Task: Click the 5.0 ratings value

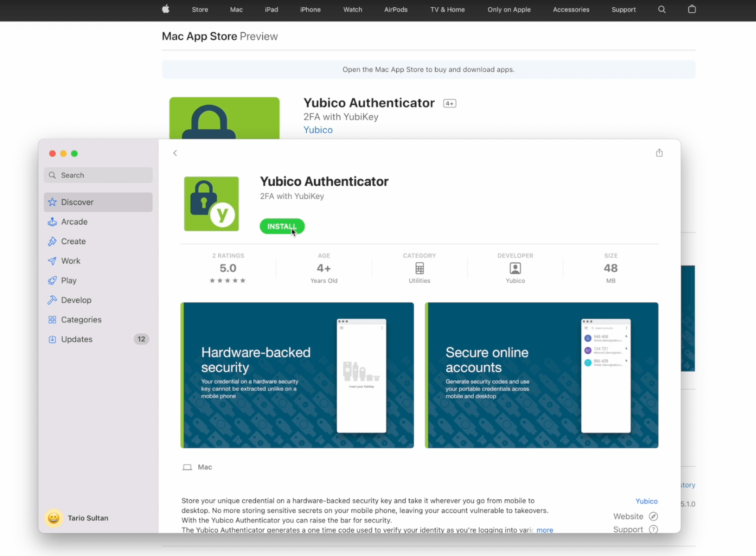Action: (228, 268)
